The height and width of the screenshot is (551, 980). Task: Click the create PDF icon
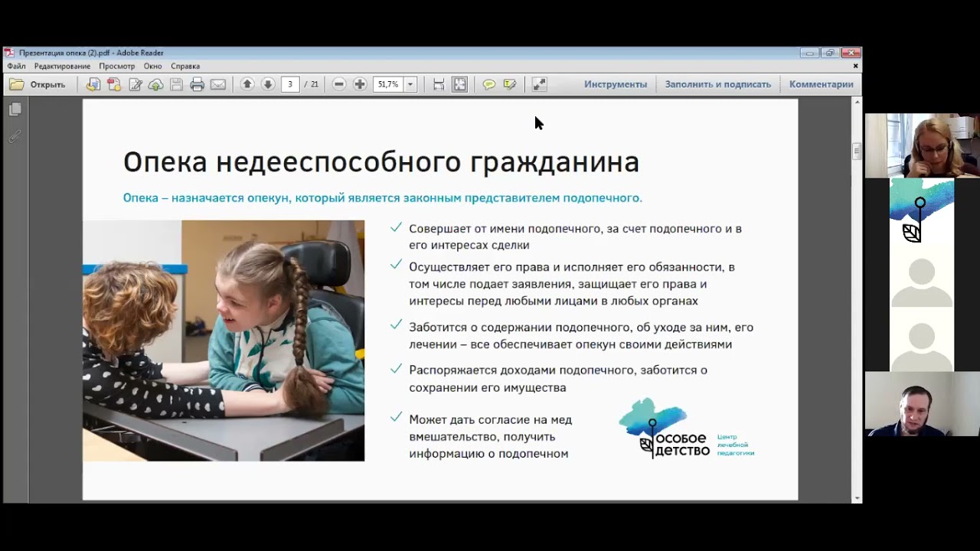[114, 84]
